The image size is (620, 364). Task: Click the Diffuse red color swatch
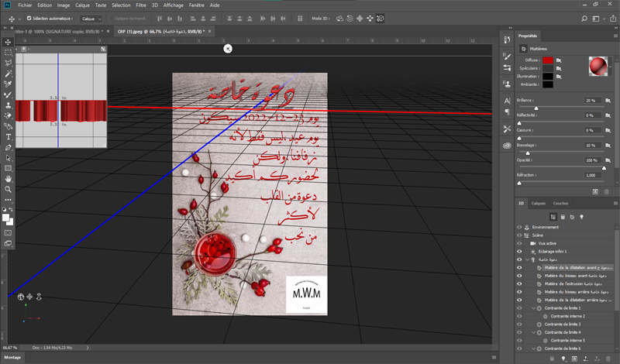[548, 60]
